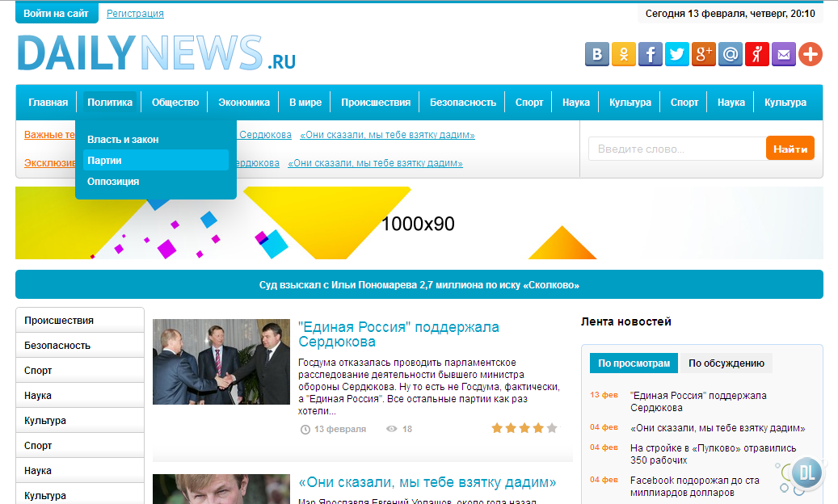
Task: Share with the Google+ icon
Action: [x=704, y=54]
